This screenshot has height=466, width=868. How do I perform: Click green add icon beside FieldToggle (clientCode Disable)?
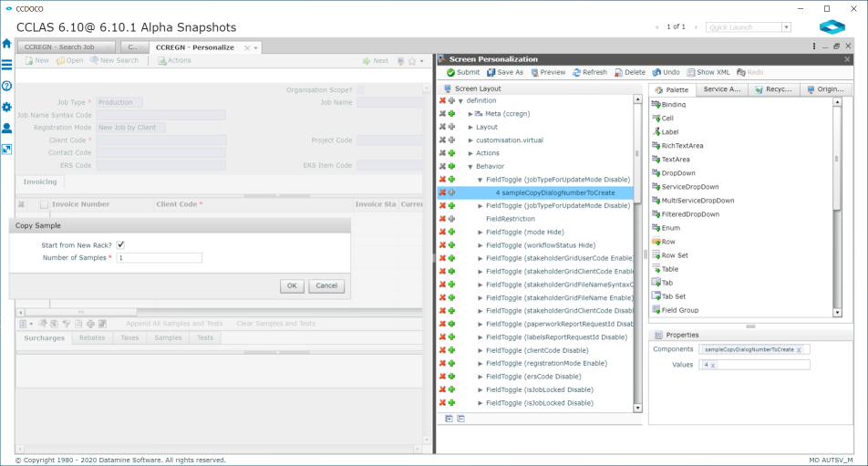(x=451, y=350)
